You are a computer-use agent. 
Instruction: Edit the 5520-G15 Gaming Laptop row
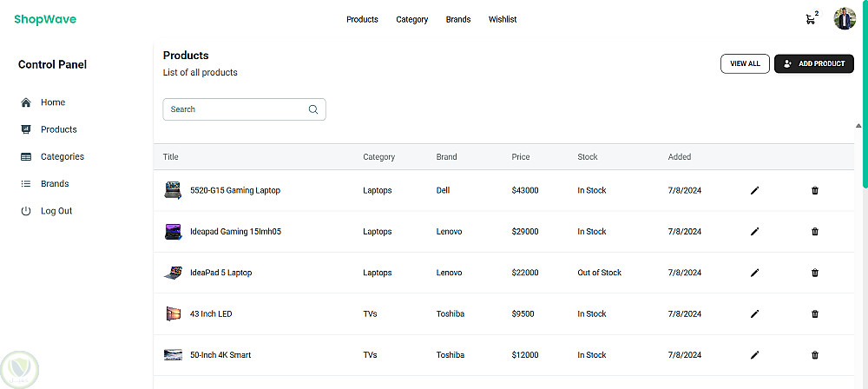(754, 190)
